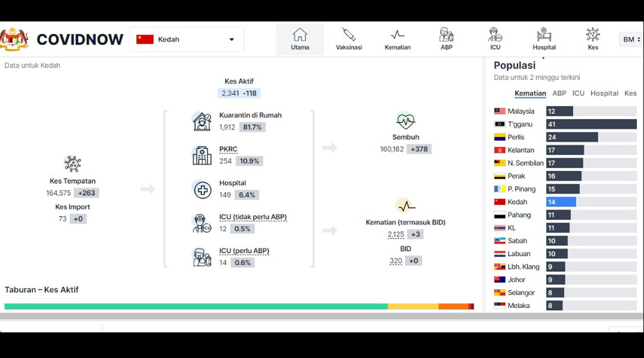The width and height of the screenshot is (644, 358).
Task: Click the T'gganu bar showing 41
Action: (592, 124)
